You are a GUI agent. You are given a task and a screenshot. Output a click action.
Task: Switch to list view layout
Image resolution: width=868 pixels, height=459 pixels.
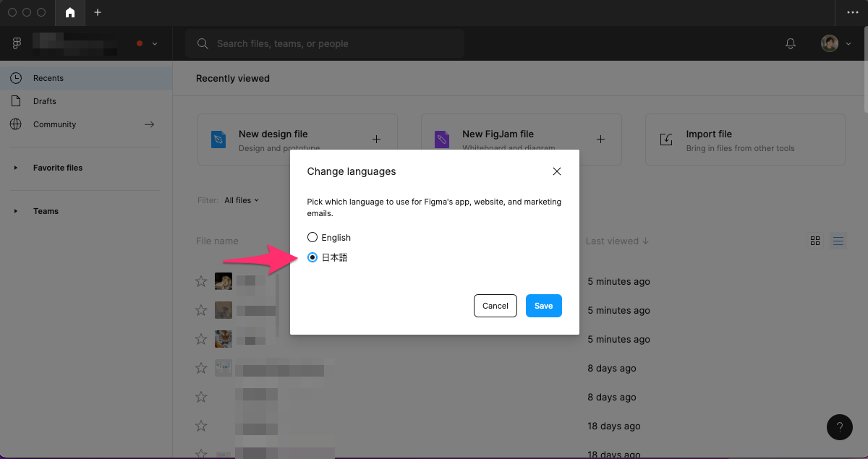(x=838, y=241)
